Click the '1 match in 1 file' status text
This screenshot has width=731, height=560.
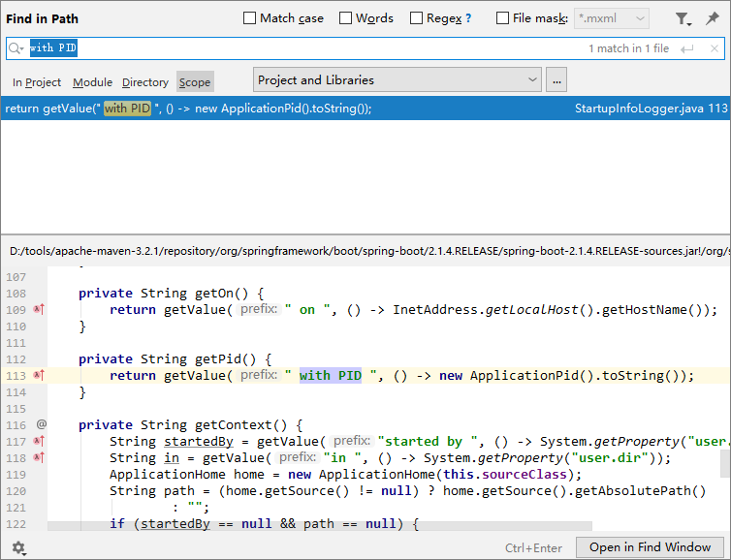pyautogui.click(x=628, y=48)
